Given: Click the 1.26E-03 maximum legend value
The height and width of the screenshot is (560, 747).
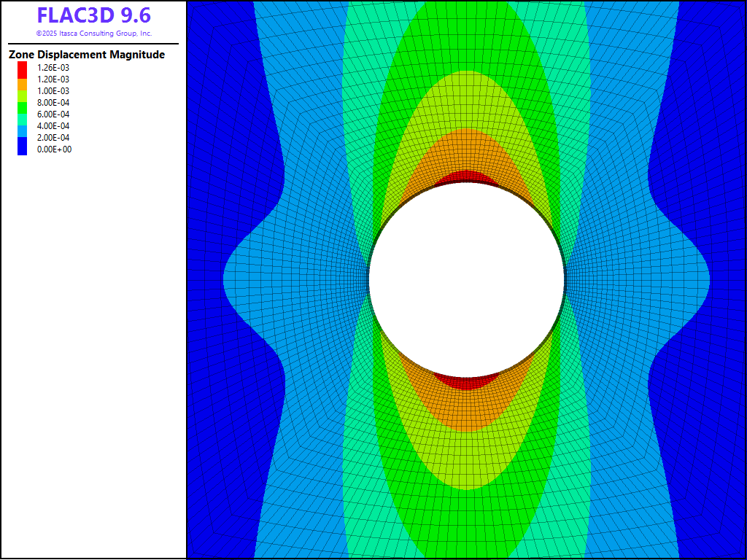Looking at the screenshot, I should point(54,68).
